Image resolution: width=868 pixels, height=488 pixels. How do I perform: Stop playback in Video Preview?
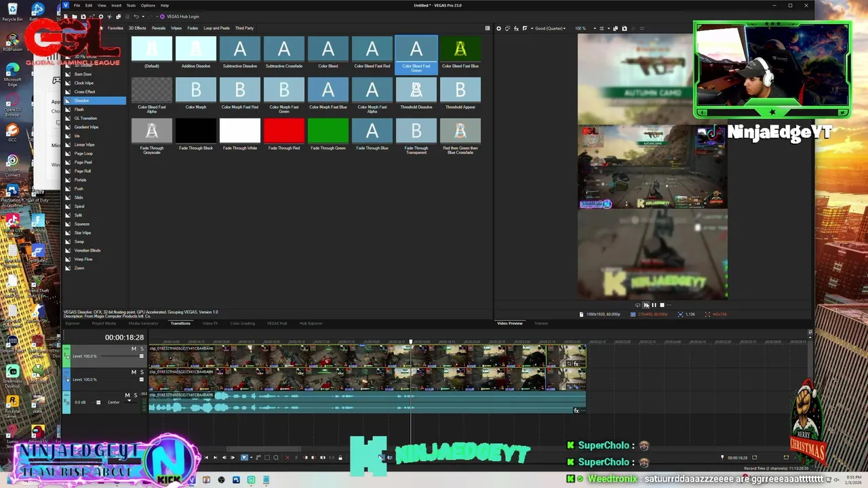coord(662,305)
